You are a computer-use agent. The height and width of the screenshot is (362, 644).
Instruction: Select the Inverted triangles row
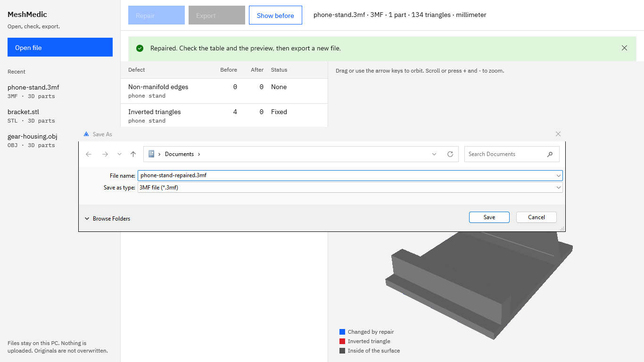coord(224,115)
